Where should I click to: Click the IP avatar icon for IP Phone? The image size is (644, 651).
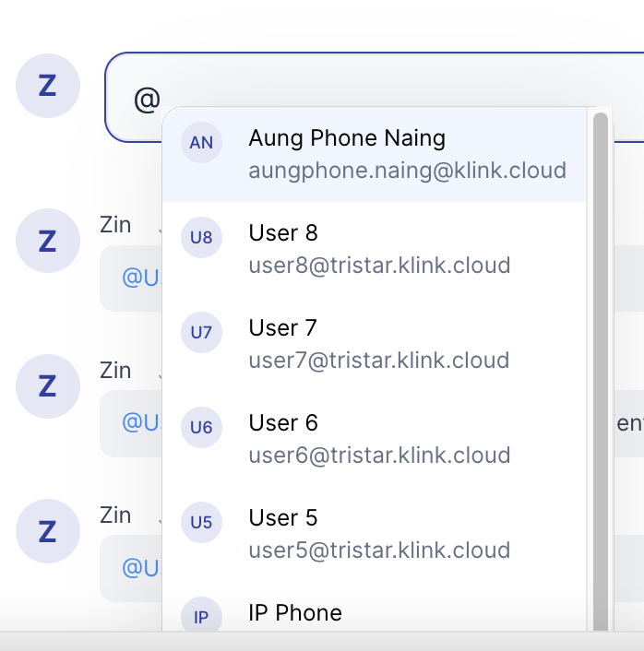click(x=201, y=617)
